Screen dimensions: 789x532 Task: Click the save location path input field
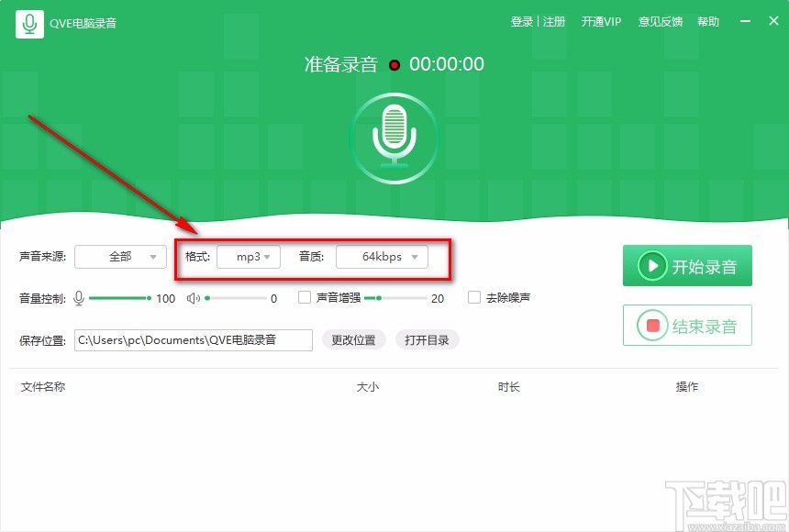193,339
